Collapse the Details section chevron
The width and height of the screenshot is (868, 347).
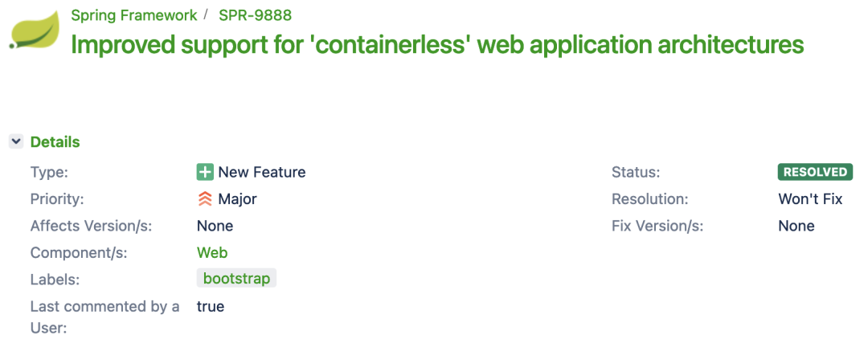pyautogui.click(x=16, y=142)
